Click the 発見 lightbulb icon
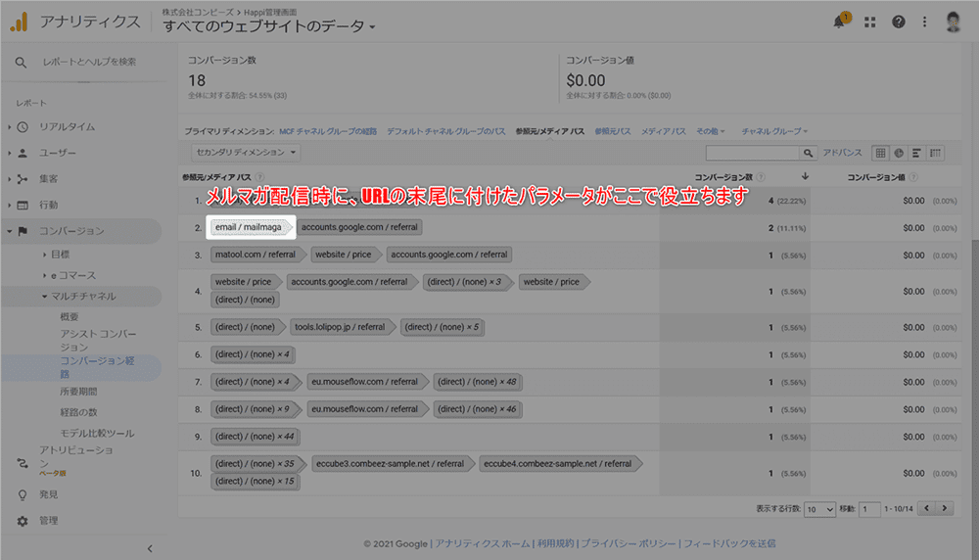979x560 pixels. (x=23, y=494)
